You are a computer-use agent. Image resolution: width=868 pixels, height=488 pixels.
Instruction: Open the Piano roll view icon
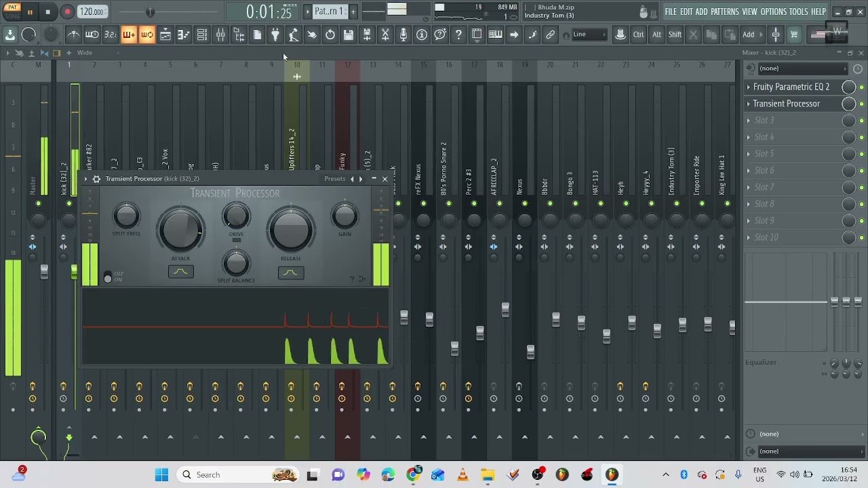click(184, 35)
